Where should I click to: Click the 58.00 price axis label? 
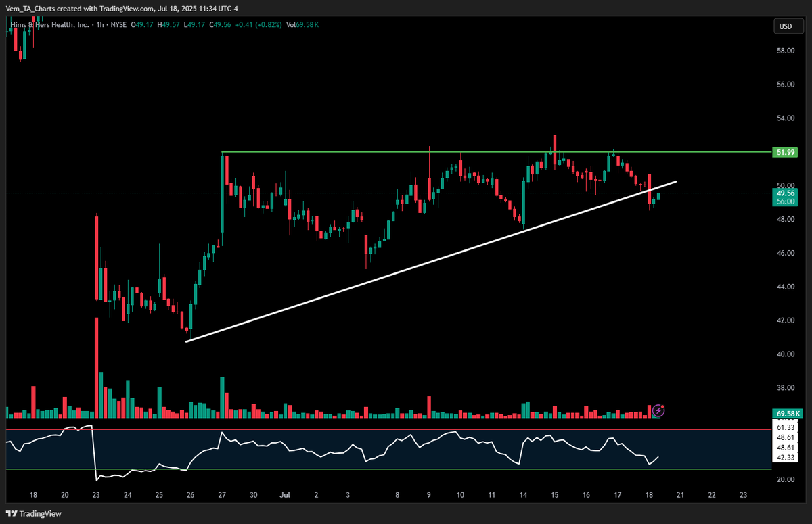point(786,51)
